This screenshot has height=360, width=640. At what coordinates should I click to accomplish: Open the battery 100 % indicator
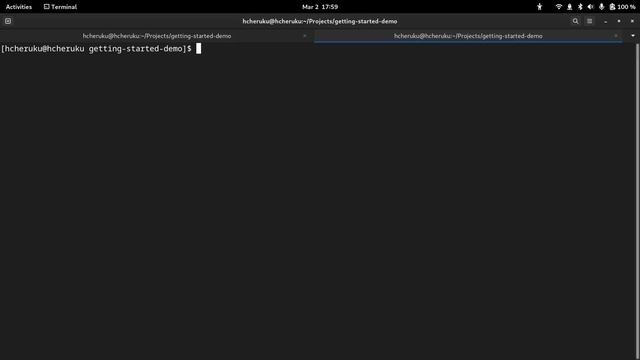coord(622,7)
